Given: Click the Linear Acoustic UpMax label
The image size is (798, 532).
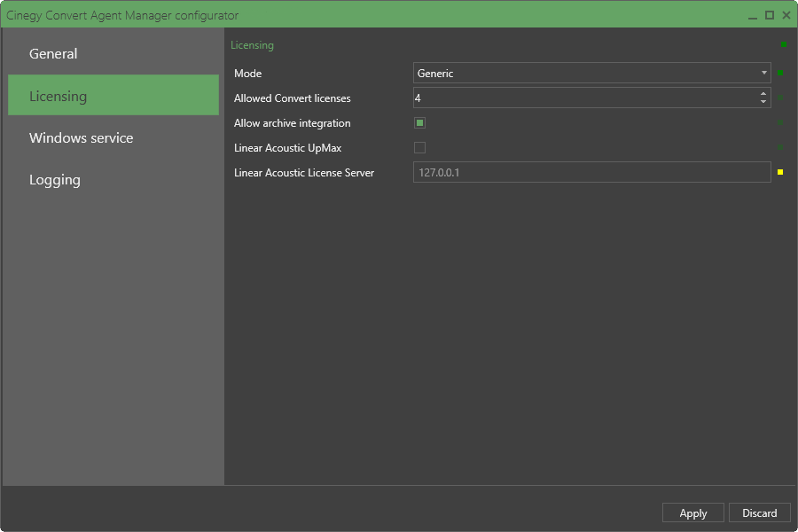Looking at the screenshot, I should click(x=287, y=148).
